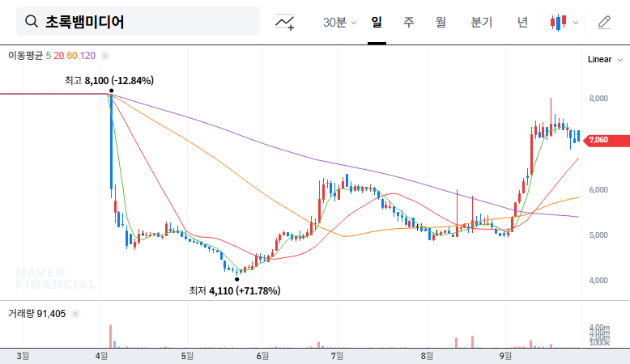The height and width of the screenshot is (364, 630).
Task: Click the 8,000 price axis label
Action: tap(598, 99)
